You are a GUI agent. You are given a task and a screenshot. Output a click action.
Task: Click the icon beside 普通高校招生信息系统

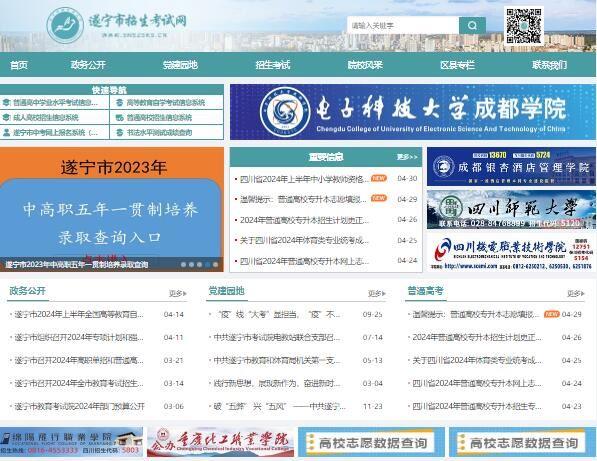[120, 118]
